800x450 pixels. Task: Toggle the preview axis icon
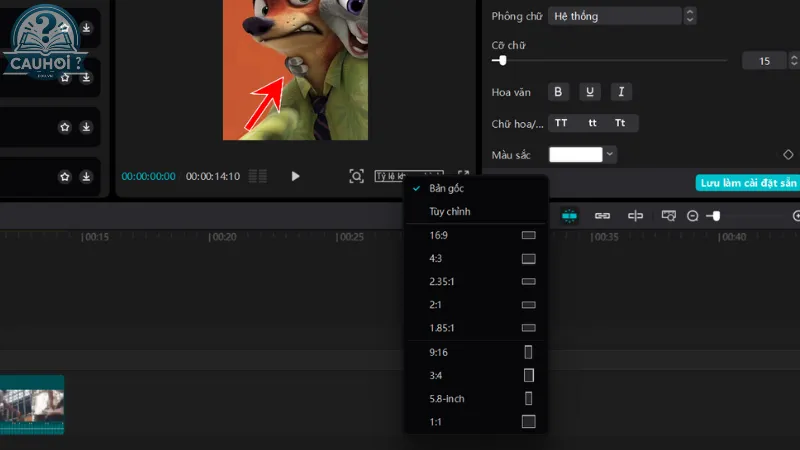tap(635, 216)
